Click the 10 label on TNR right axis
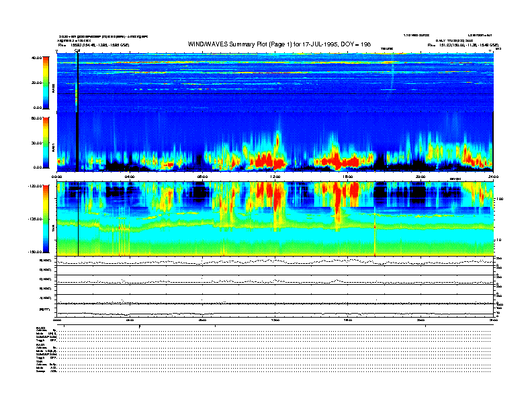Viewport: 532px width, 411px height. pos(498,240)
